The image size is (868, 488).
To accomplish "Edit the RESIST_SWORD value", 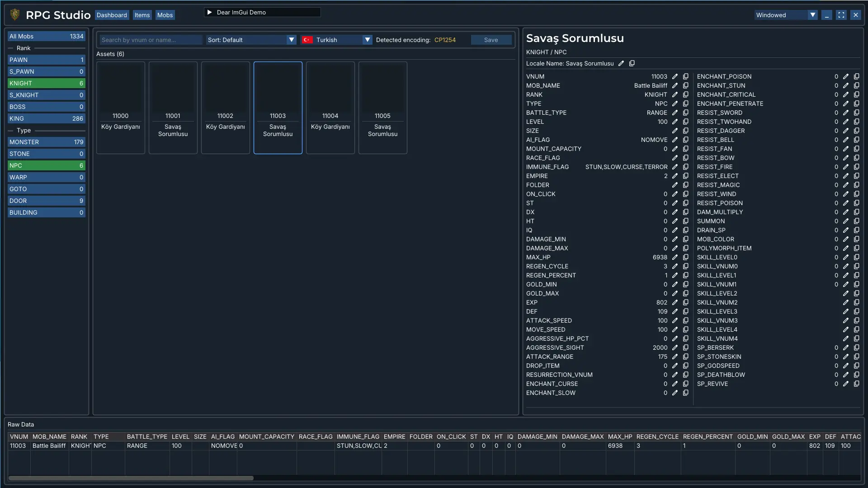I will pyautogui.click(x=846, y=113).
